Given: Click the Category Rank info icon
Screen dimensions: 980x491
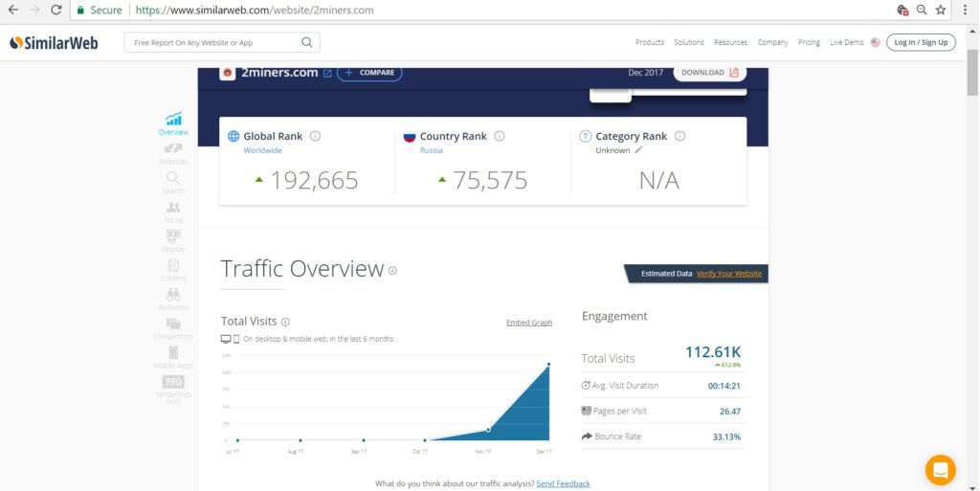Looking at the screenshot, I should point(680,136).
